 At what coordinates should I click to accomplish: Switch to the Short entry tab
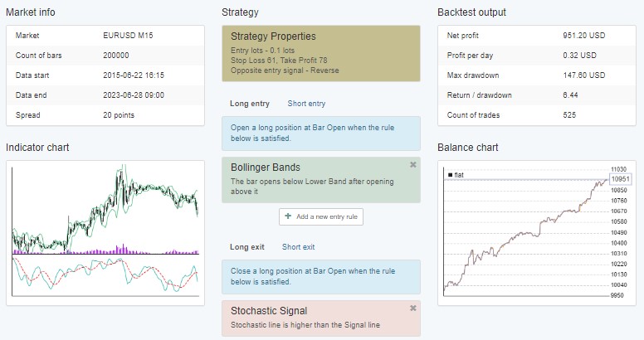click(x=306, y=104)
